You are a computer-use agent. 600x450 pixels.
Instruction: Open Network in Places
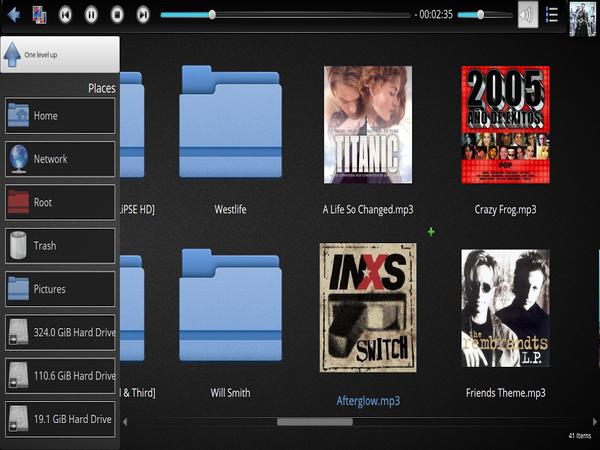click(60, 159)
